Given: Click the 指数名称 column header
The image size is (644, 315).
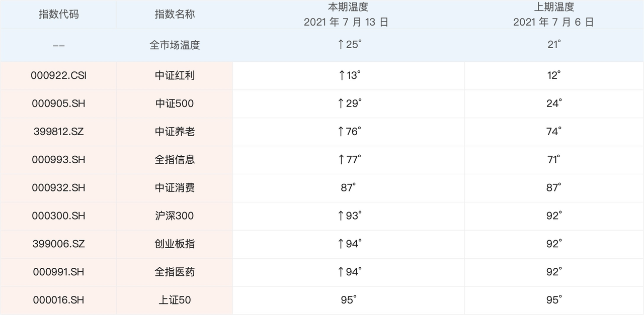Looking at the screenshot, I should click(x=175, y=14).
